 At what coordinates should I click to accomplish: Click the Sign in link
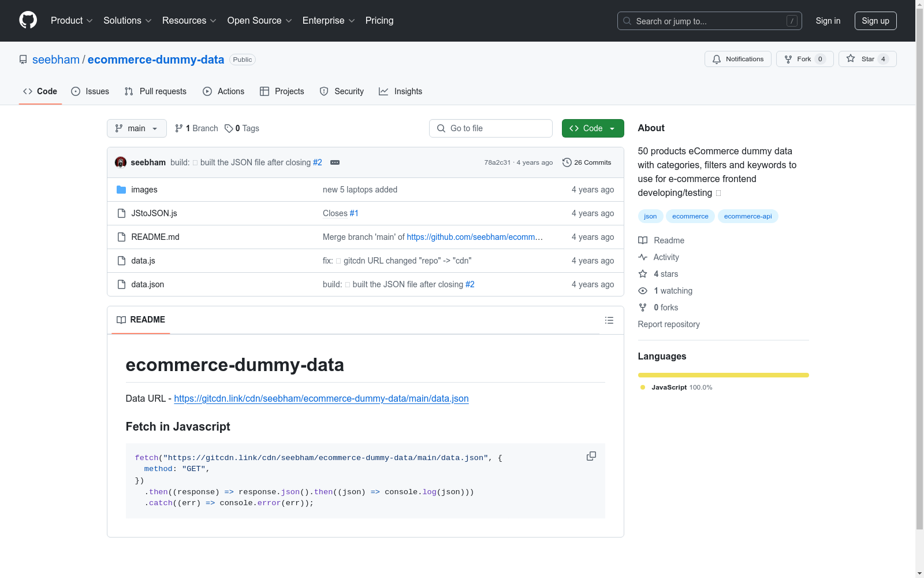(x=828, y=21)
